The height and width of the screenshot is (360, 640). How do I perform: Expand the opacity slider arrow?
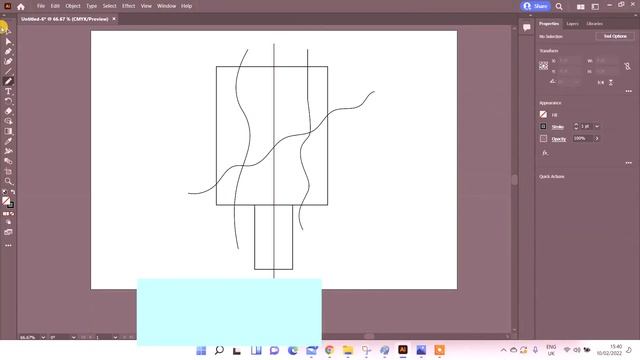coord(597,139)
